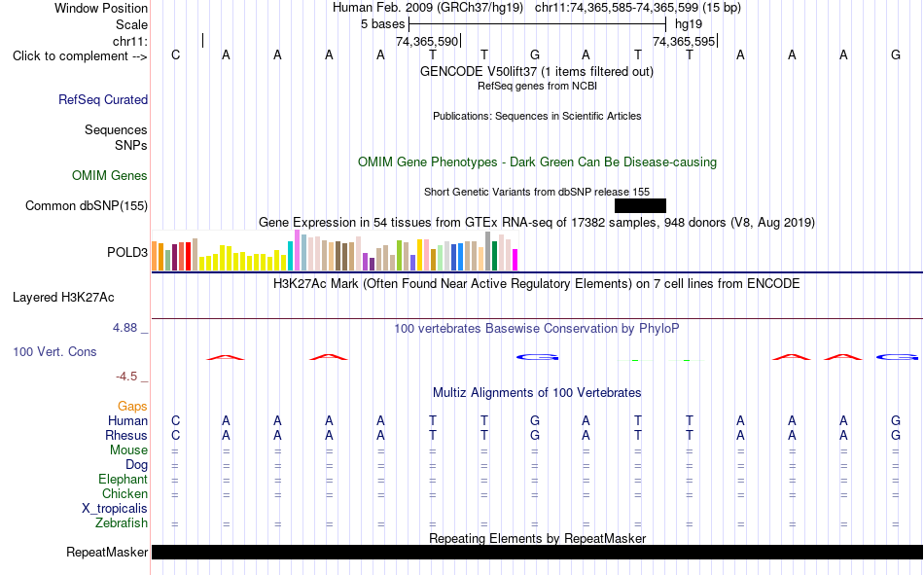The image size is (924, 575).
Task: Click the RefSeq Curated track label
Action: [103, 99]
